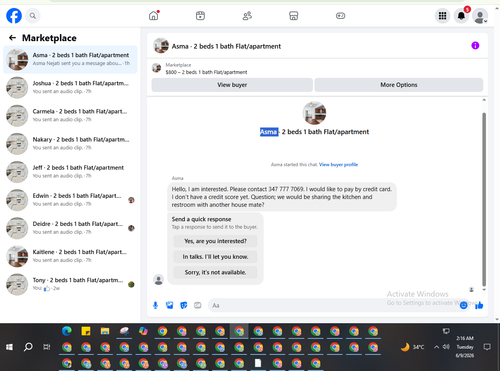500x371 pixels.
Task: Send quick reply 'Yes, are you interested?'
Action: 215,241
